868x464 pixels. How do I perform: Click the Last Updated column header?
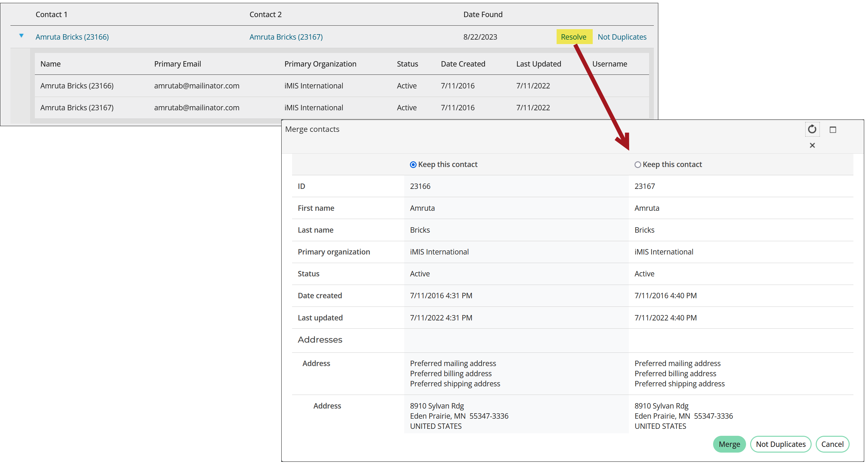(539, 64)
